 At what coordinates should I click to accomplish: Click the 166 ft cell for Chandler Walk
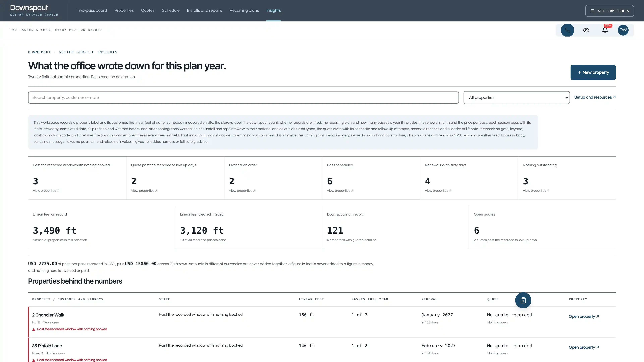pos(307,315)
